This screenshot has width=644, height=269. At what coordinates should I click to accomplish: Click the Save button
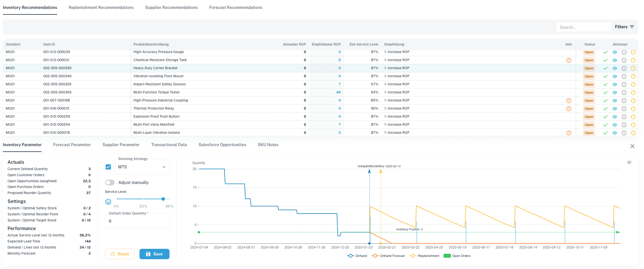(154, 254)
